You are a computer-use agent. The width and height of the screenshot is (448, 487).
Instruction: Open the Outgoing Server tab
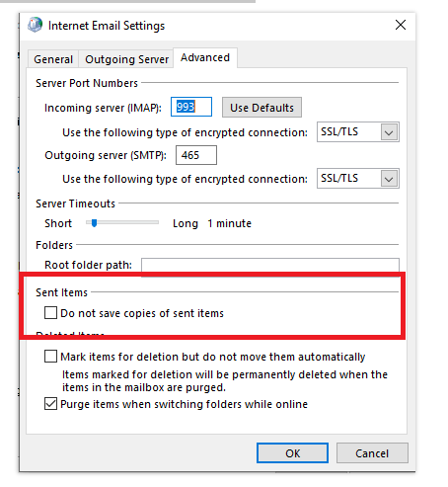click(x=126, y=59)
